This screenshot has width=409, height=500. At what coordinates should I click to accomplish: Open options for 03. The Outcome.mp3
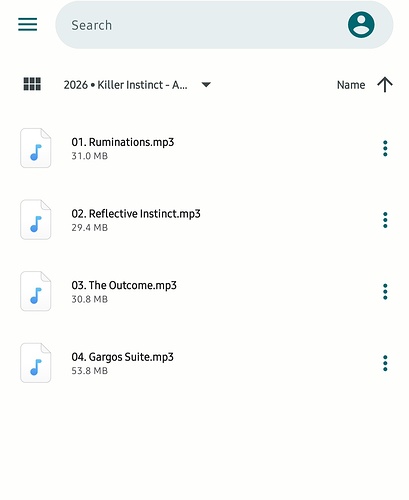pos(385,292)
